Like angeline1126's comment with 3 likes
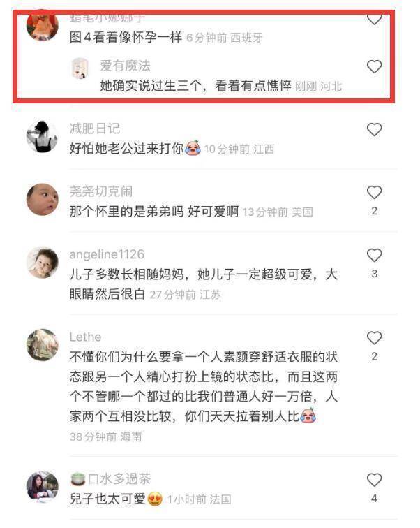Image resolution: width=420 pixels, height=528 pixels. tap(374, 255)
